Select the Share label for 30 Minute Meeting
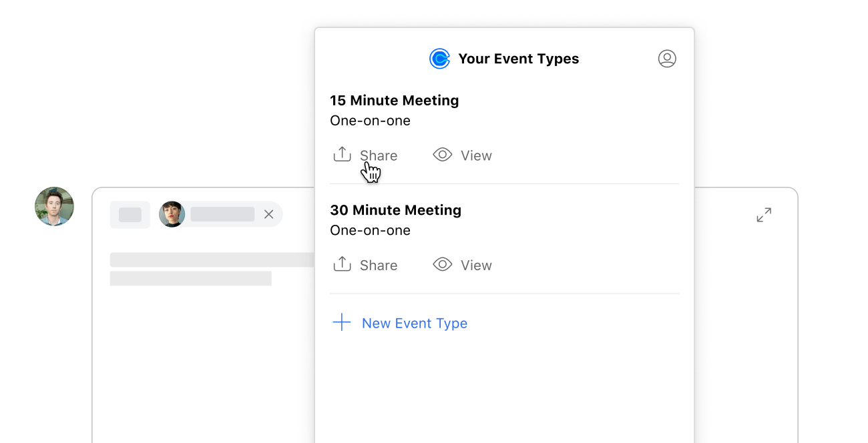Screen dimensions: 868x443 coord(379,265)
